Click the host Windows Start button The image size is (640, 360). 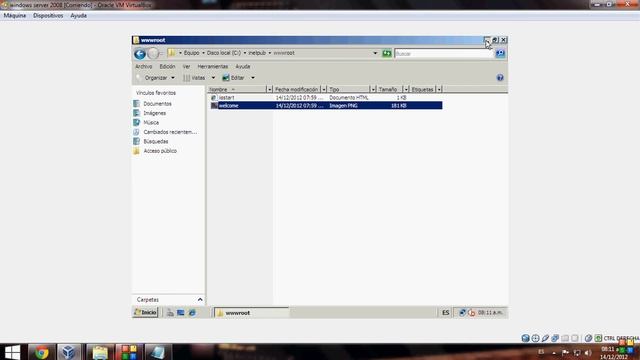click(x=12, y=352)
